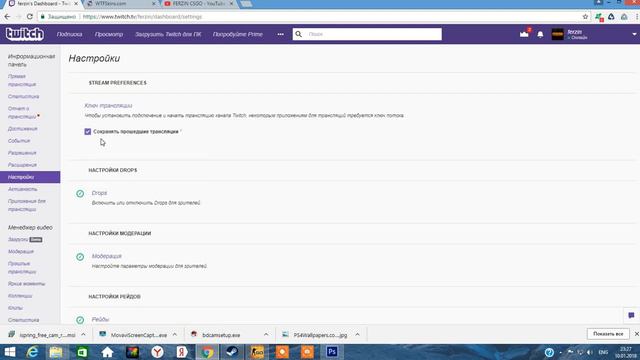The height and width of the screenshot is (360, 640).
Task: Expand options for ispring_free_cam download
Action: point(83,335)
